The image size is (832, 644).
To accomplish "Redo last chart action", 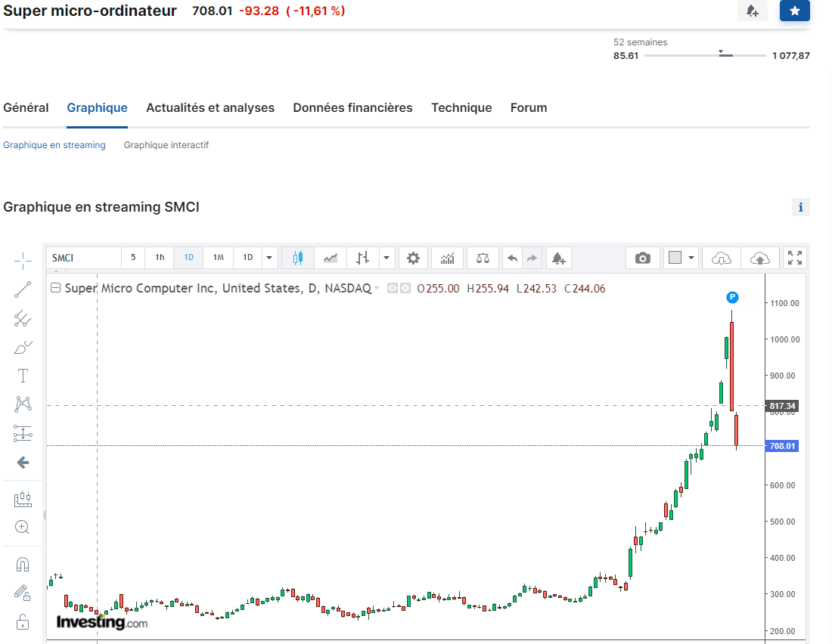I will (532, 258).
